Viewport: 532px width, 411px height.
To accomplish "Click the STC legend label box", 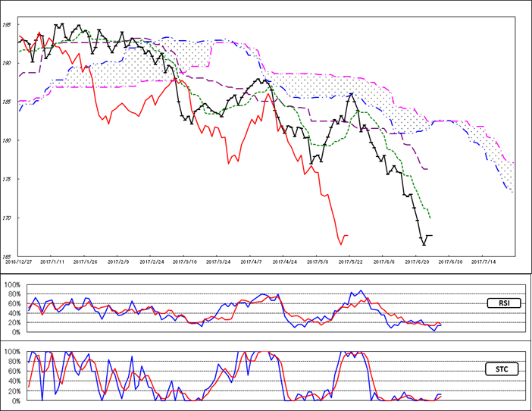I will pos(500,369).
